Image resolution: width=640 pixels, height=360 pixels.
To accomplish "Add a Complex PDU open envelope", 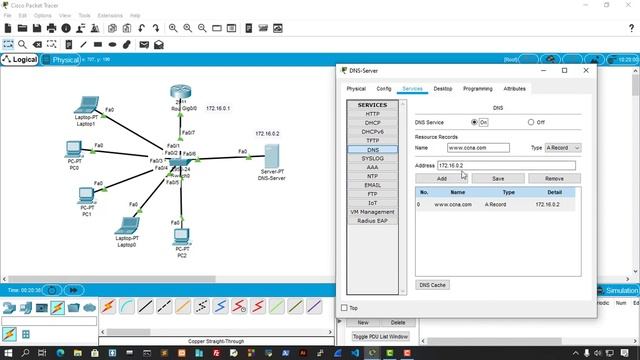I will coord(159,44).
